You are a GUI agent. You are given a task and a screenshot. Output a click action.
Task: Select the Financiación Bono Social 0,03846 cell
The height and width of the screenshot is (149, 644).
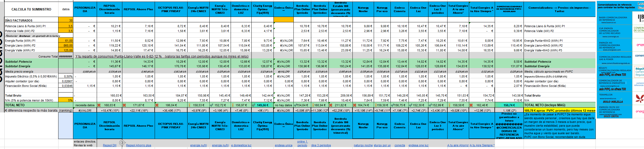(x=66, y=86)
